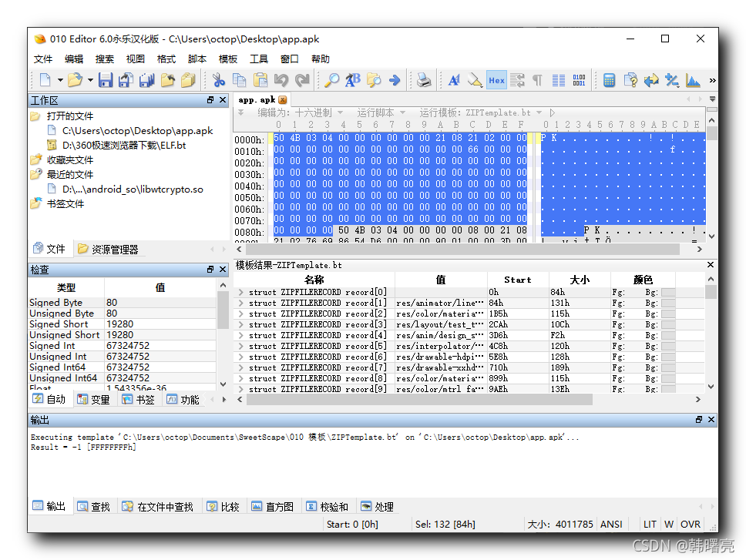Open the New file dropdown arrow
This screenshot has height=560, width=746.
coord(60,80)
